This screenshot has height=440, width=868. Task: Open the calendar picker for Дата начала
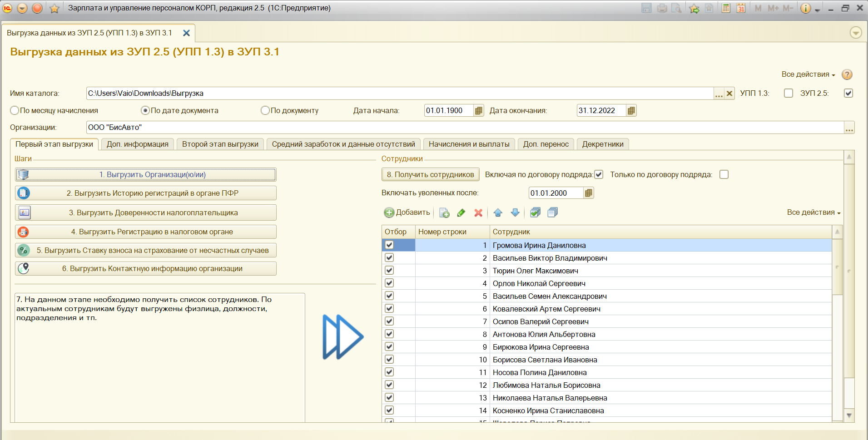coord(479,111)
